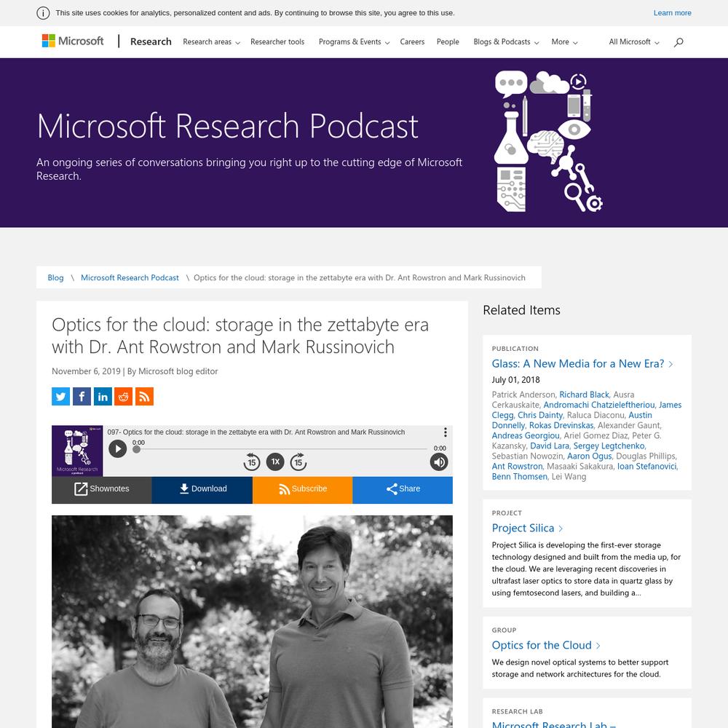View David Lara's profile
The width and height of the screenshot is (728, 728).
tap(550, 446)
